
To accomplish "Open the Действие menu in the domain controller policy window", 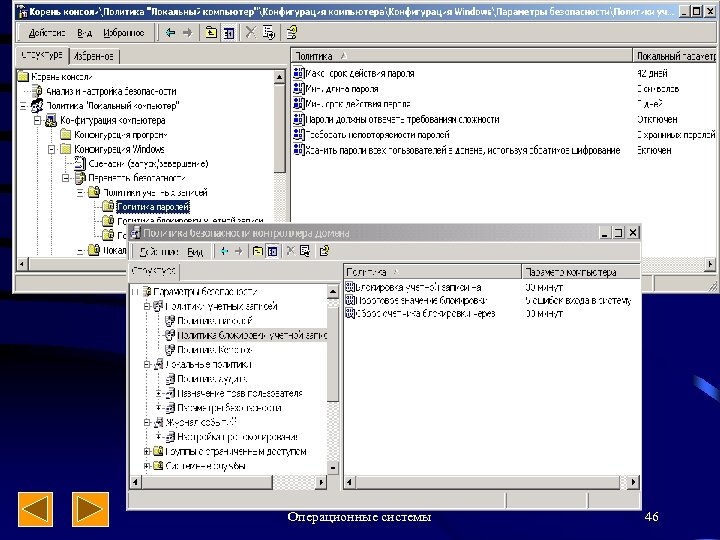I will [x=158, y=252].
